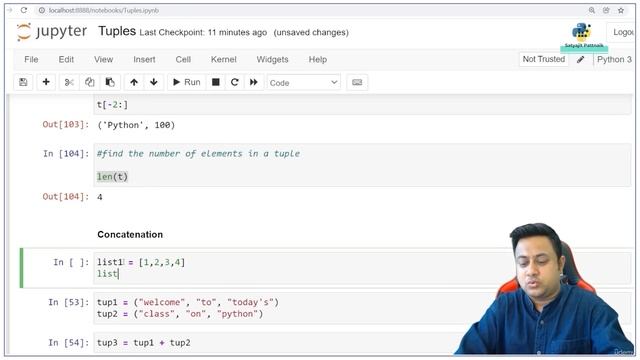Screen dimensions: 640x360
Task: Open the Cell menu
Action: click(x=183, y=59)
